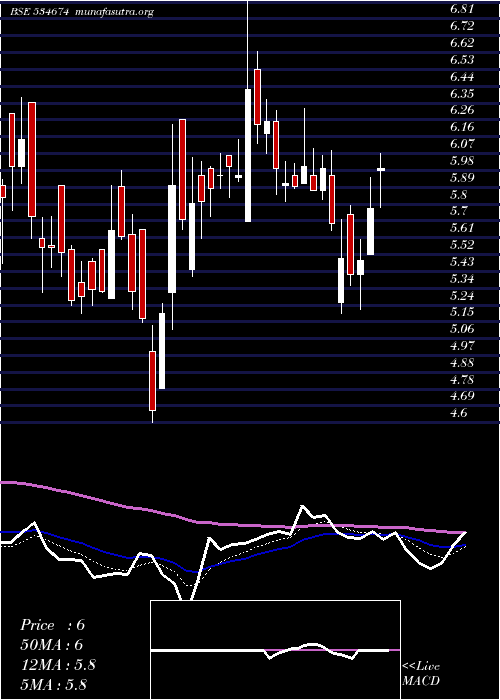Open the Live MACD inset chart
Screen dimensions: 500x700
[275, 650]
